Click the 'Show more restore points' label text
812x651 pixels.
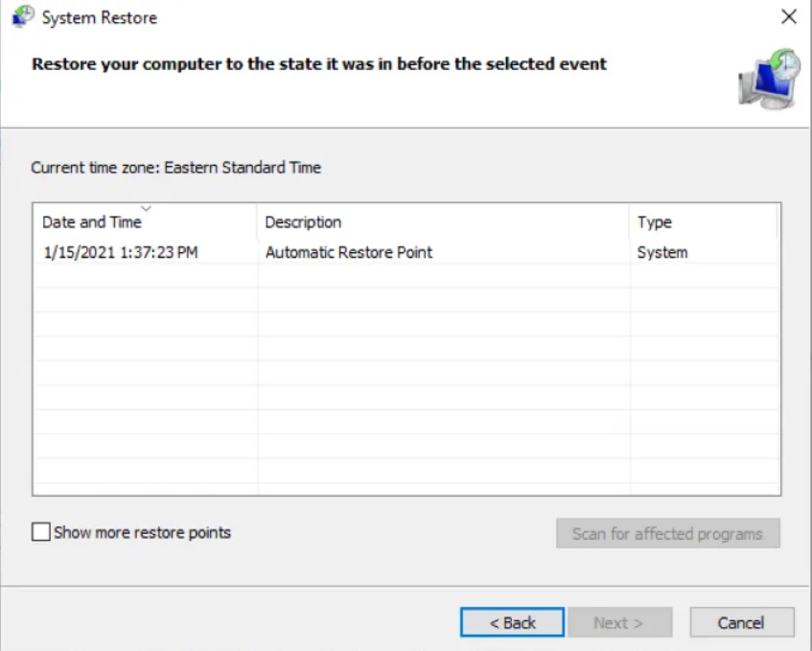142,533
